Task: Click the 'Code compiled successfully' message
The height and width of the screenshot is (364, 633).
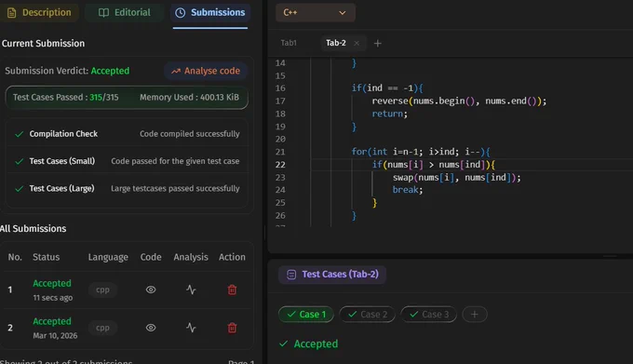Action: pyautogui.click(x=190, y=134)
